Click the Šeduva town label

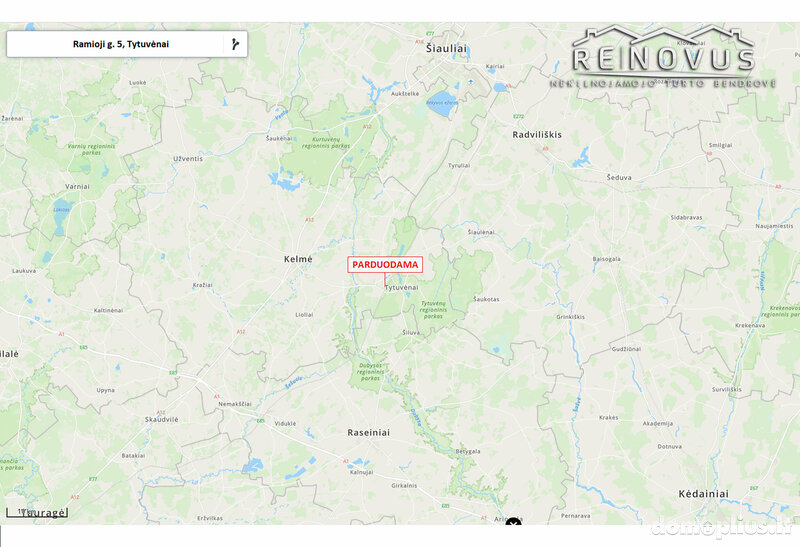619,178
